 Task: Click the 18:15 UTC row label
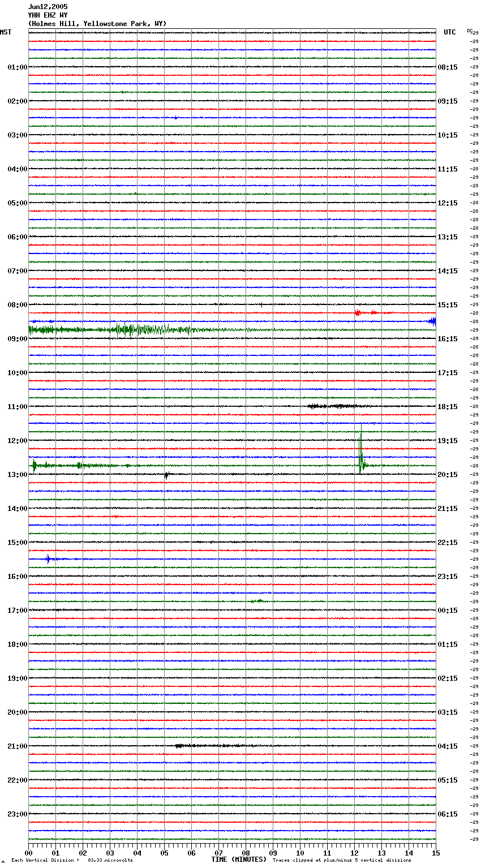click(448, 407)
